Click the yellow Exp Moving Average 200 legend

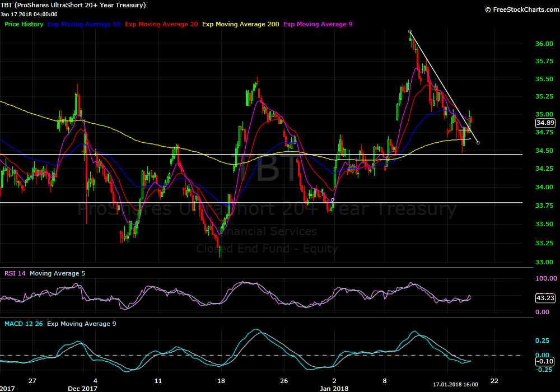(x=241, y=24)
